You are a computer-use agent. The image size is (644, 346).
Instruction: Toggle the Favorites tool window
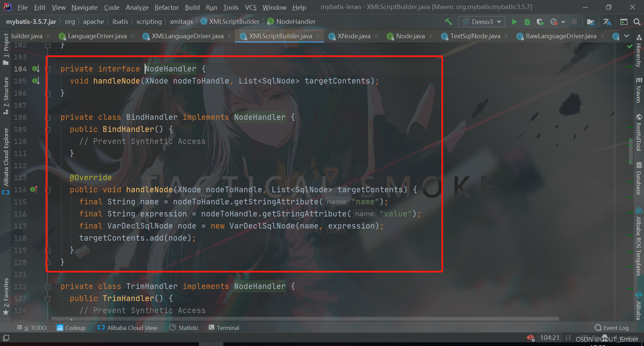pos(6,296)
